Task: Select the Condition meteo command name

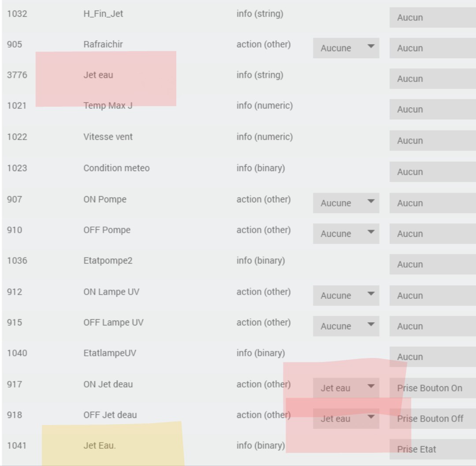Action: (x=116, y=168)
